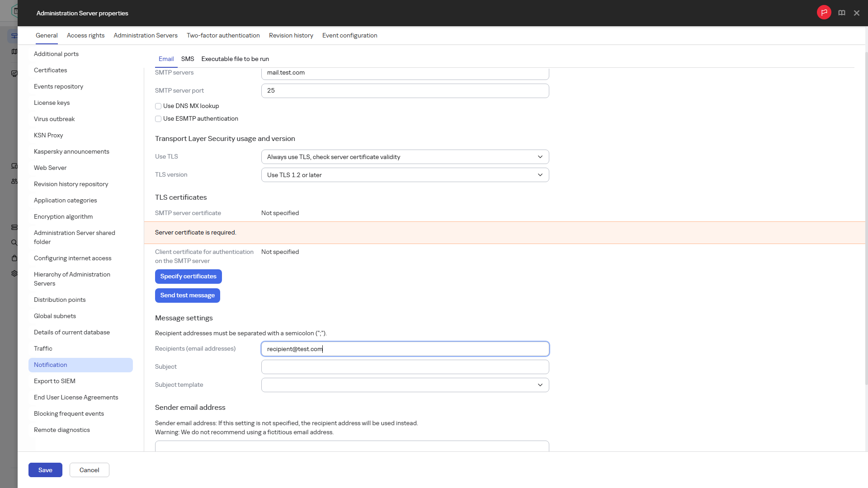Open the Two-factor authentication tab
Image resolution: width=868 pixels, height=488 pixels.
coord(223,35)
